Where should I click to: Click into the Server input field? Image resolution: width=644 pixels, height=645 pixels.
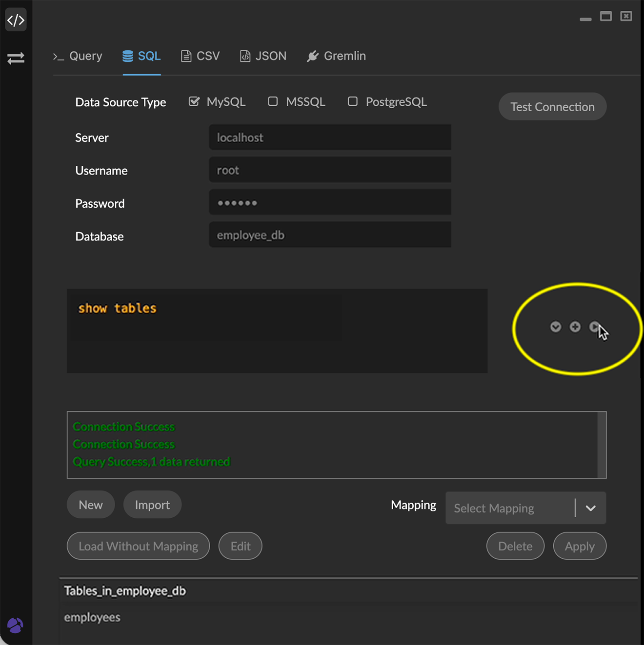coord(330,137)
